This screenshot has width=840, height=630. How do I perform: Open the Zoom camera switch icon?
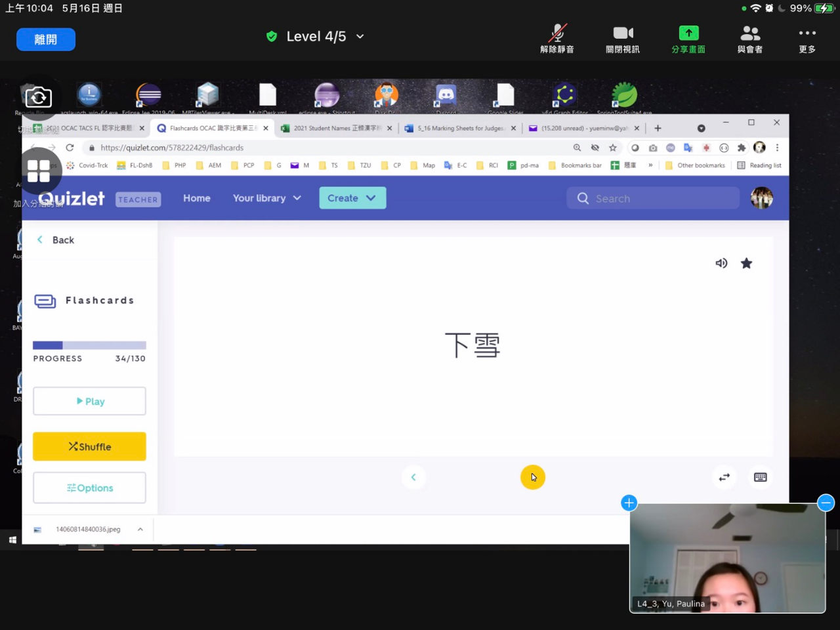38,98
